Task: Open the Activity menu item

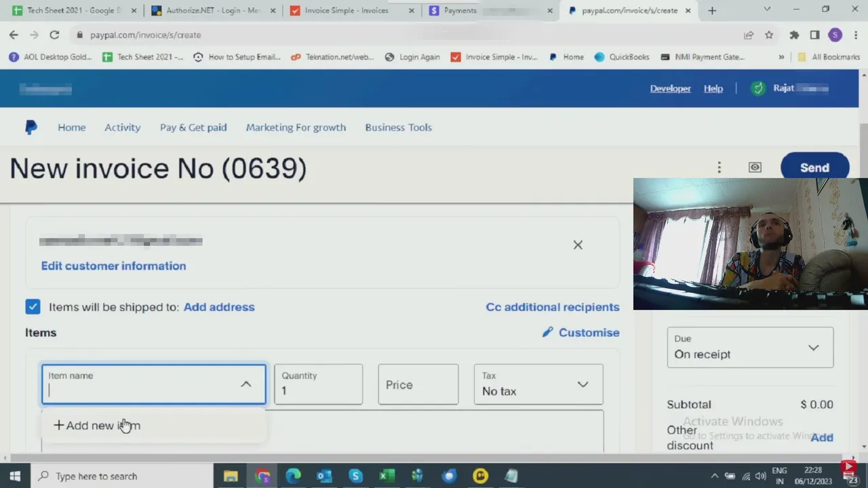Action: click(x=122, y=127)
